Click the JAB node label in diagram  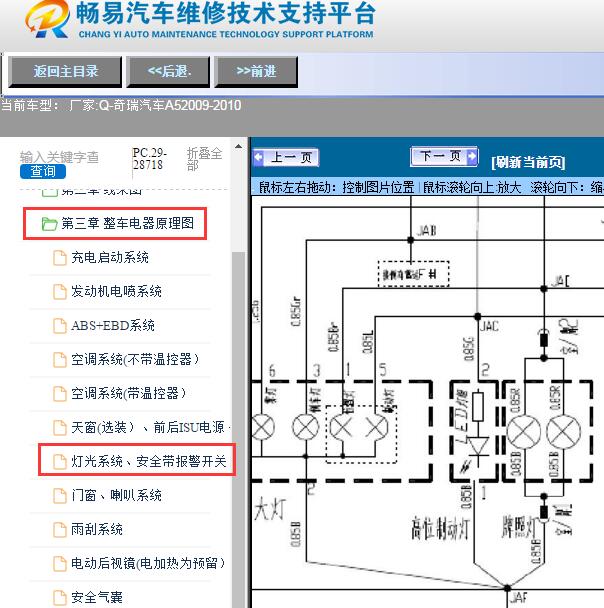point(426,231)
